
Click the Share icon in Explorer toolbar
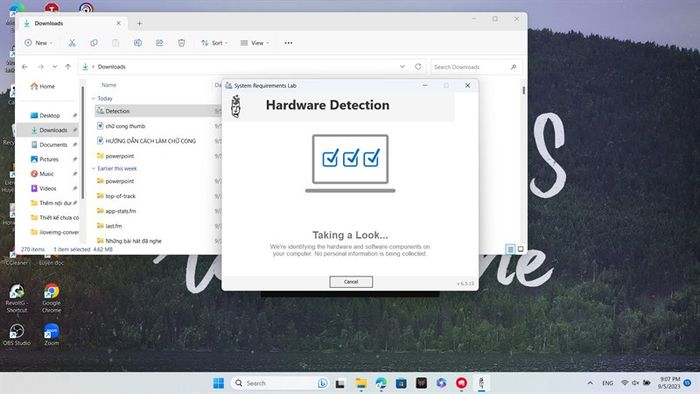click(159, 43)
